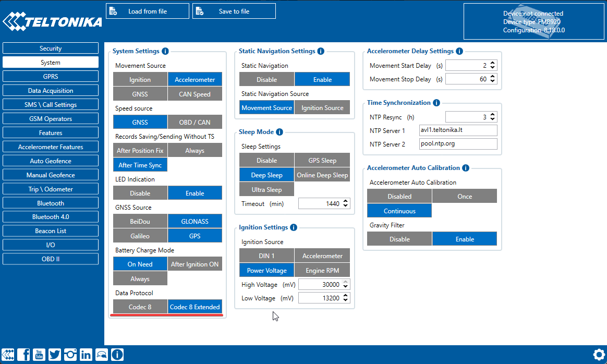This screenshot has height=364, width=607.
Task: Show Time Synchronization info icon
Action: tap(436, 103)
